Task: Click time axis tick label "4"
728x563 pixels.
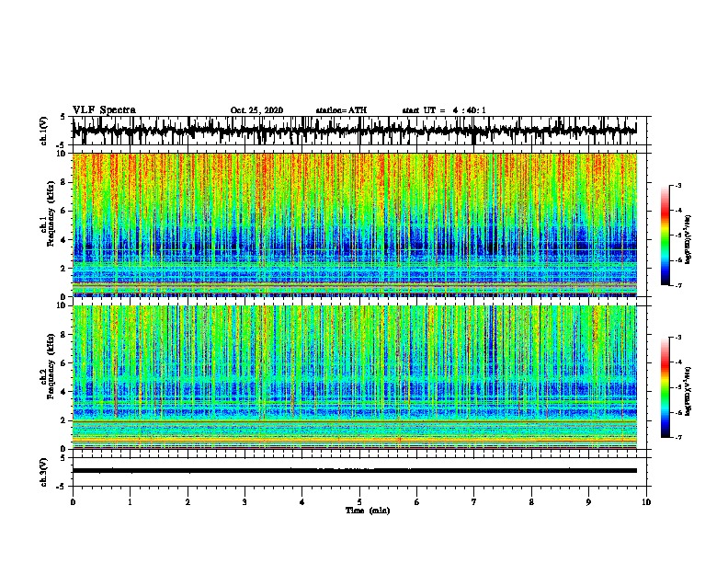Action: [302, 502]
